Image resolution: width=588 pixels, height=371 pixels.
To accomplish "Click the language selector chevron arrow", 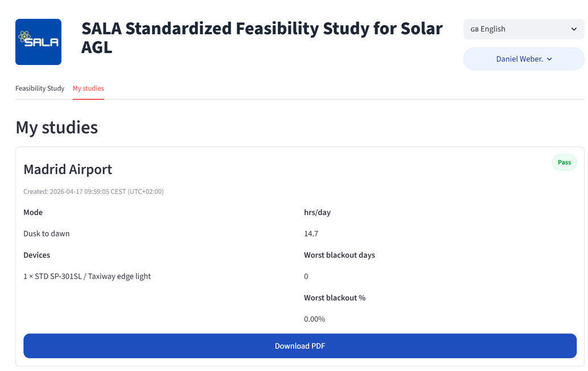I will (574, 29).
